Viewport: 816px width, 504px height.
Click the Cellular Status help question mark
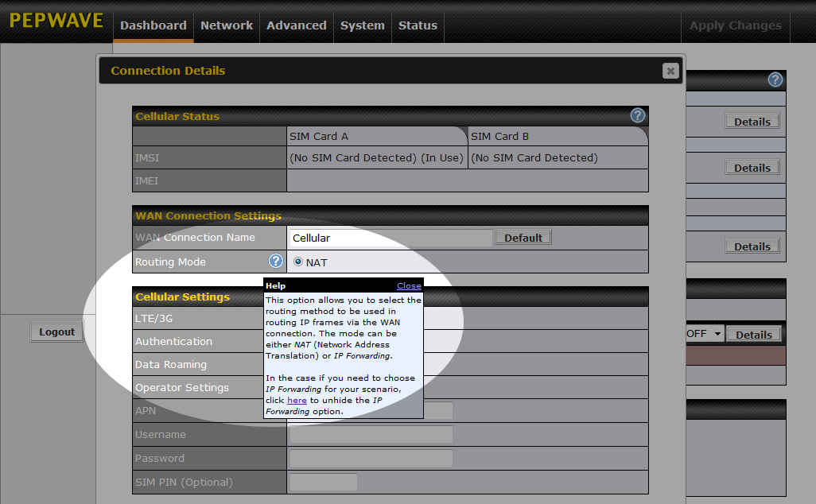(x=637, y=115)
